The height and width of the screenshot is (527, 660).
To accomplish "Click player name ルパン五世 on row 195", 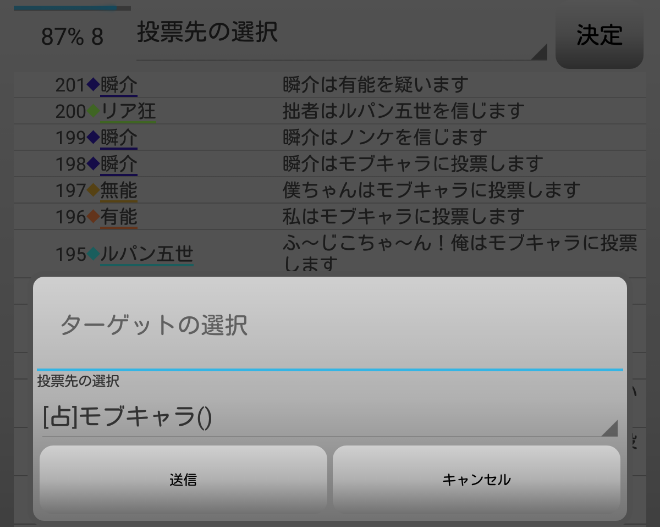I will coord(147,255).
